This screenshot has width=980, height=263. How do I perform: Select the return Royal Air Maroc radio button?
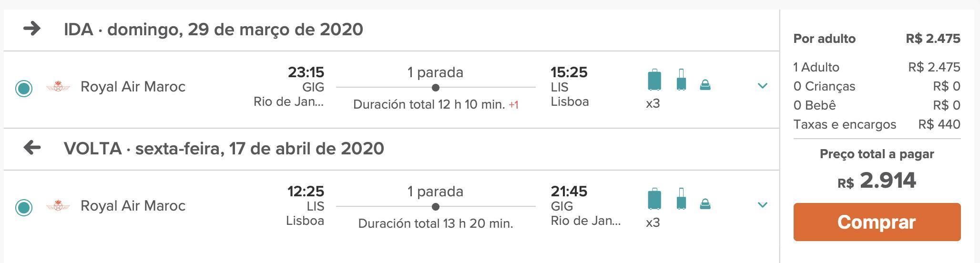click(24, 207)
